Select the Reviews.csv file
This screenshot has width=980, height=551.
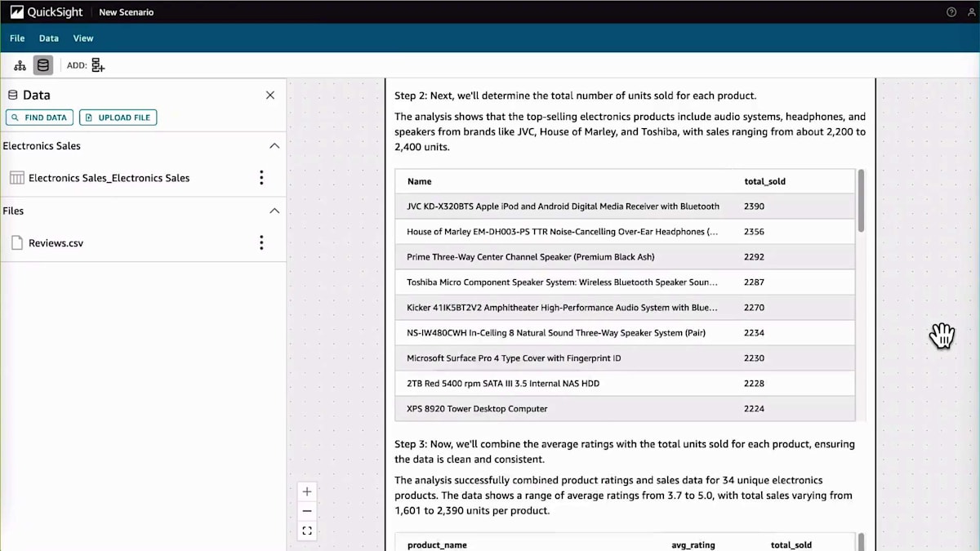point(56,242)
